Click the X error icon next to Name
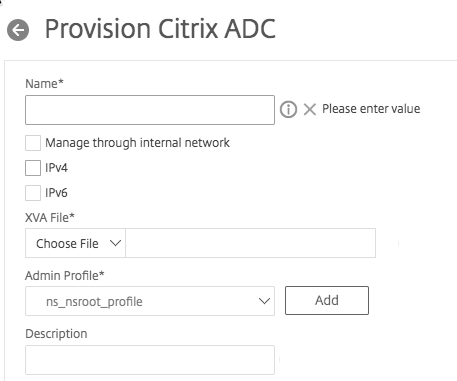The image size is (457, 381). [310, 109]
